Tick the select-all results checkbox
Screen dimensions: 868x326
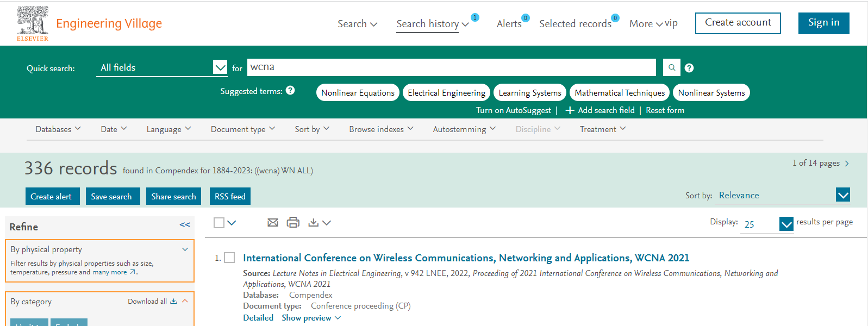click(x=219, y=223)
